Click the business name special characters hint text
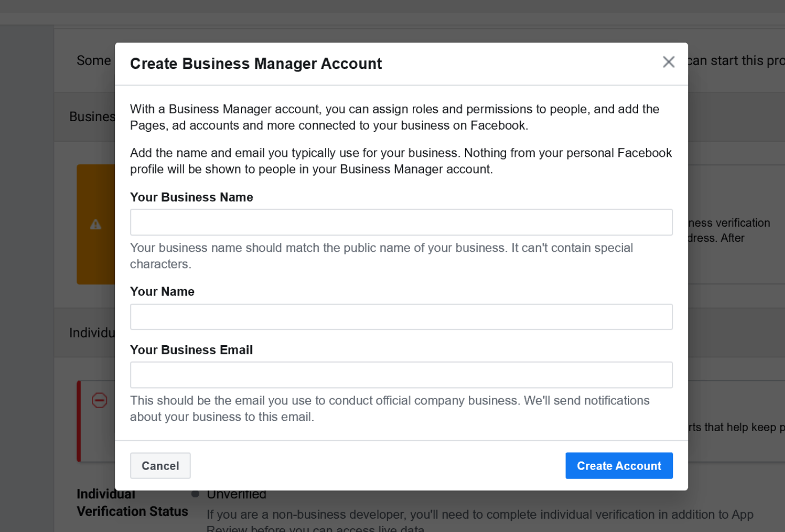The width and height of the screenshot is (785, 532). 381,256
